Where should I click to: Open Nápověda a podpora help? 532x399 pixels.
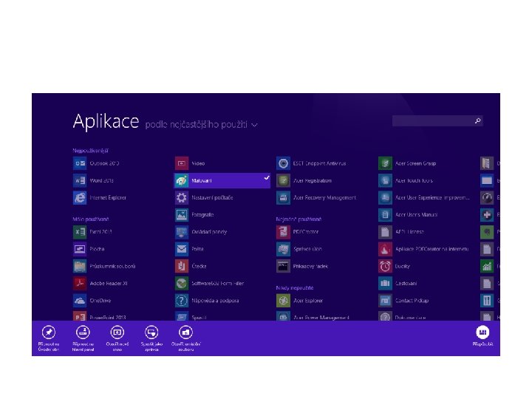coord(182,300)
